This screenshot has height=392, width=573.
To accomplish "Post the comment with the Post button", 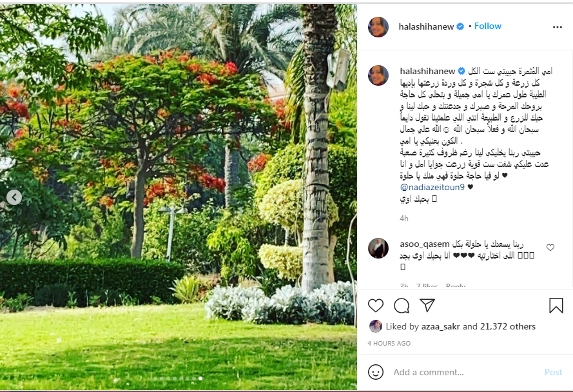I will (553, 372).
